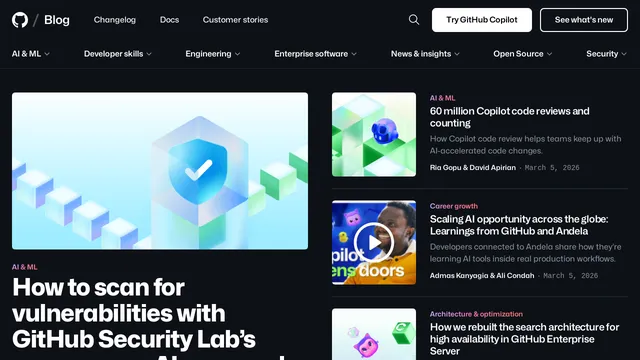This screenshot has width=640, height=360.
Task: Open 60 million Copilot code reviews article
Action: click(509, 117)
